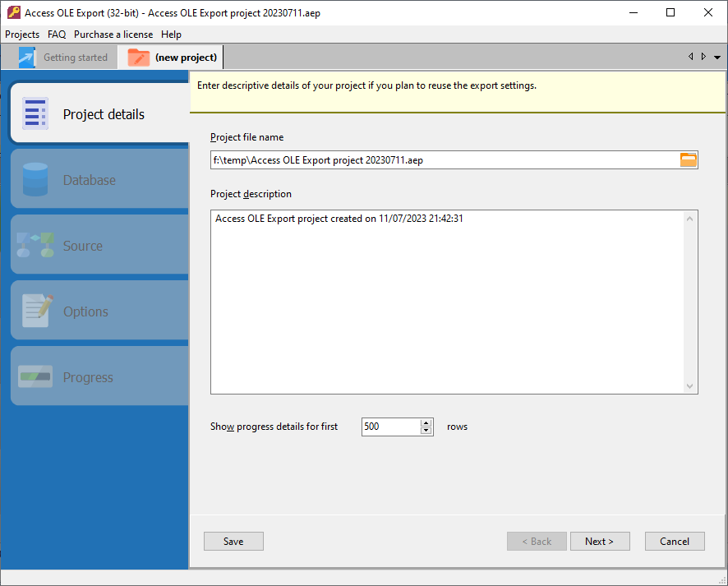Screen dimensions: 728x586
Task: Browse for project file using folder icon
Action: click(688, 160)
